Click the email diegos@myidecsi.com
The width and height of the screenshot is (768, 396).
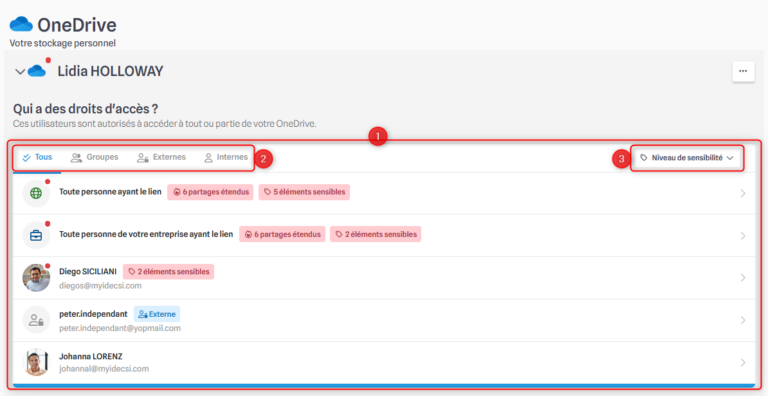tap(100, 285)
